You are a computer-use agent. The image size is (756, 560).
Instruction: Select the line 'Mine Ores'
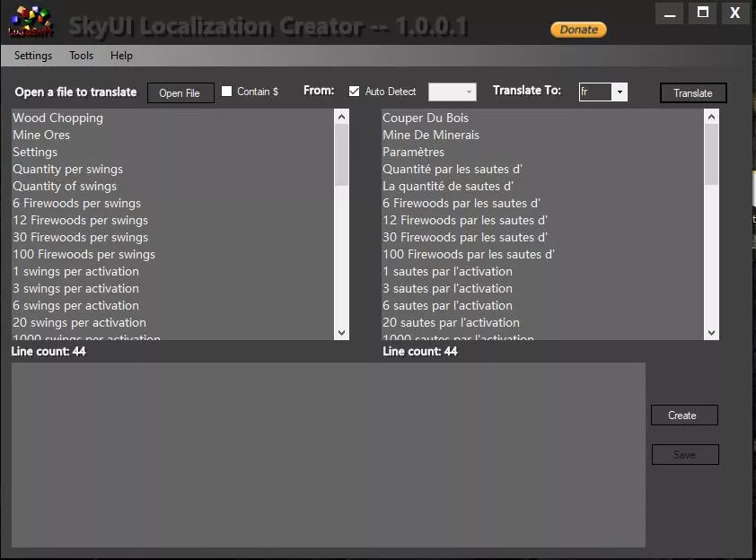click(x=41, y=135)
